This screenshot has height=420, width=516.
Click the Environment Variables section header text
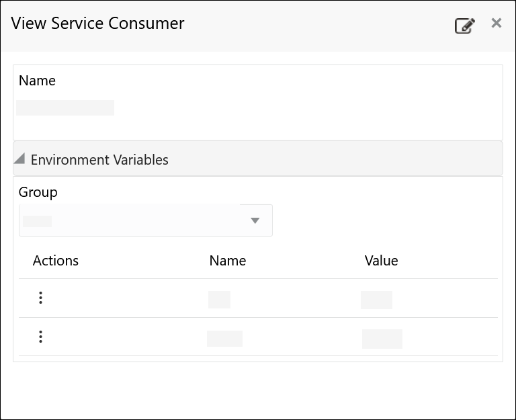click(x=99, y=160)
